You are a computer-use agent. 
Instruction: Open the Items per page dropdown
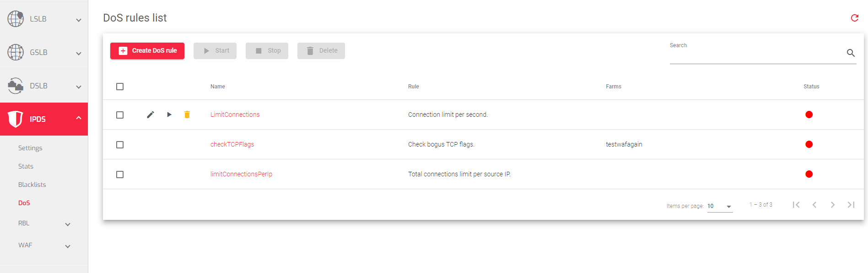720,206
